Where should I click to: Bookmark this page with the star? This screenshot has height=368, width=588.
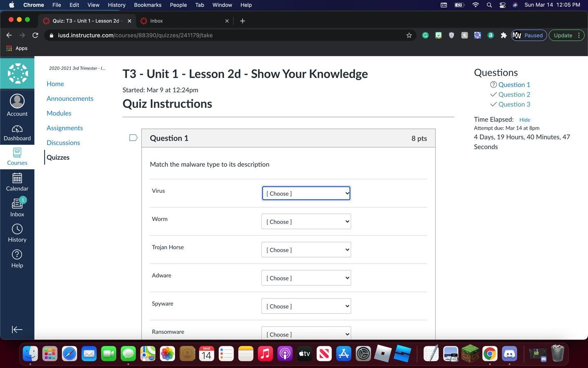point(409,35)
